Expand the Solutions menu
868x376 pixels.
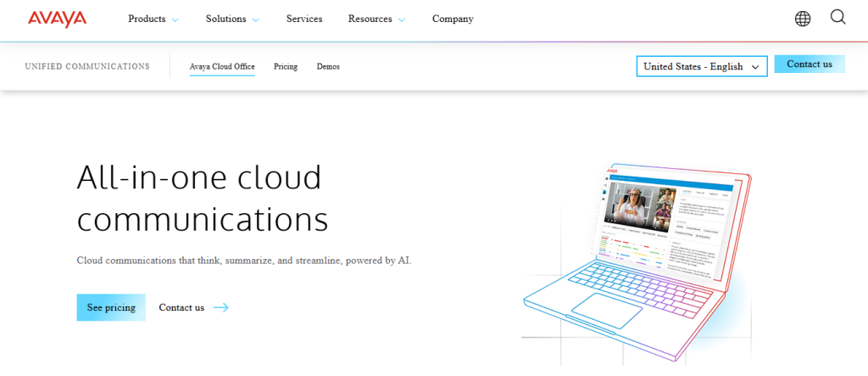click(x=232, y=19)
